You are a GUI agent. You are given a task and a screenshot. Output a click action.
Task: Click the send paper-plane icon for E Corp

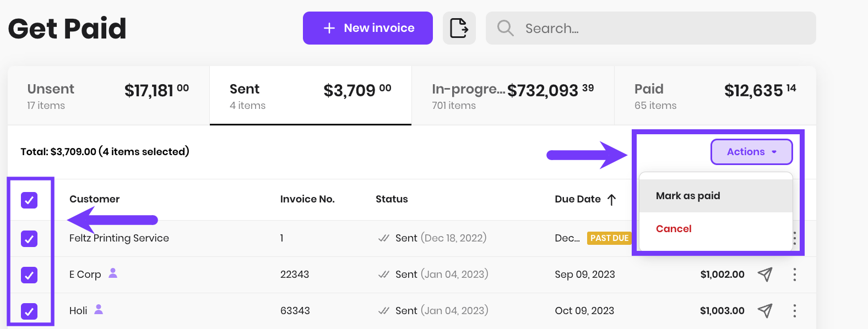pyautogui.click(x=765, y=274)
